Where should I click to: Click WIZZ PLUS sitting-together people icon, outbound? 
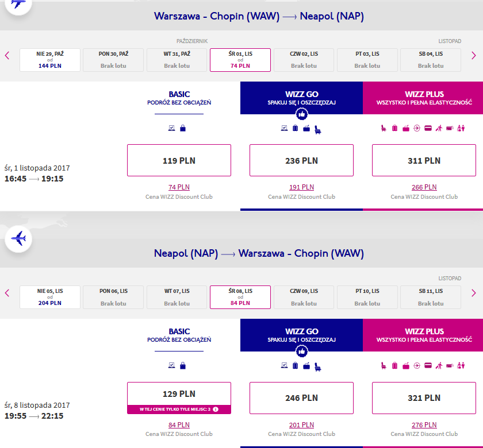tap(461, 128)
